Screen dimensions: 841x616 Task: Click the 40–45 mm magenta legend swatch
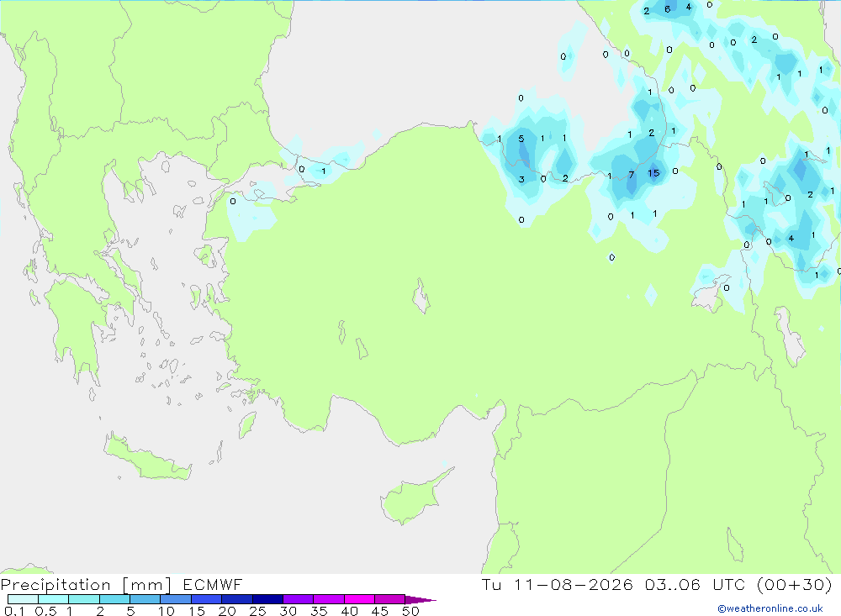[359, 599]
